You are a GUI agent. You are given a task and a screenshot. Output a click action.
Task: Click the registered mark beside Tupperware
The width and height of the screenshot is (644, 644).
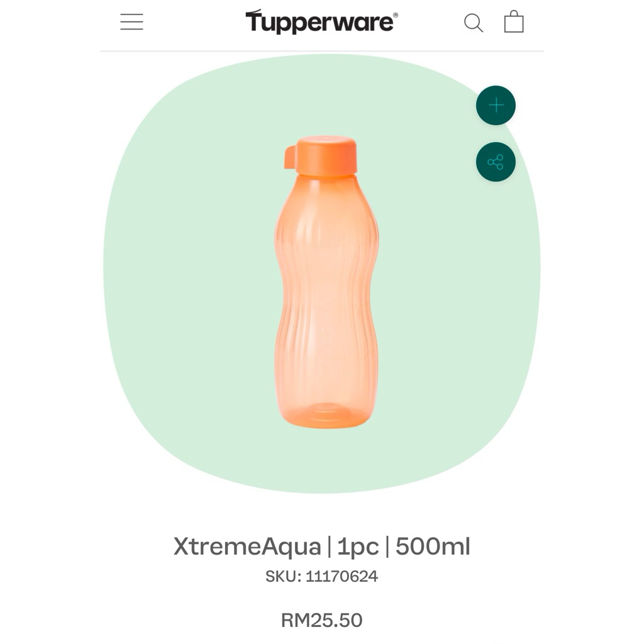pos(396,15)
